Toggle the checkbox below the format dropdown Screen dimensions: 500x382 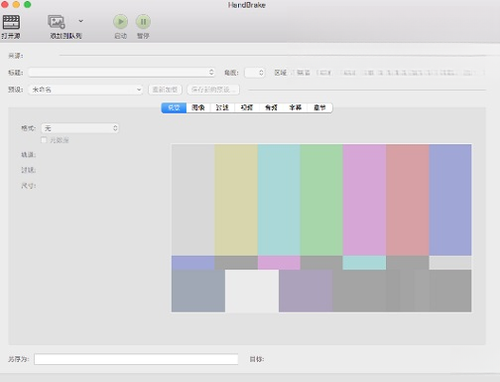pyautogui.click(x=44, y=140)
